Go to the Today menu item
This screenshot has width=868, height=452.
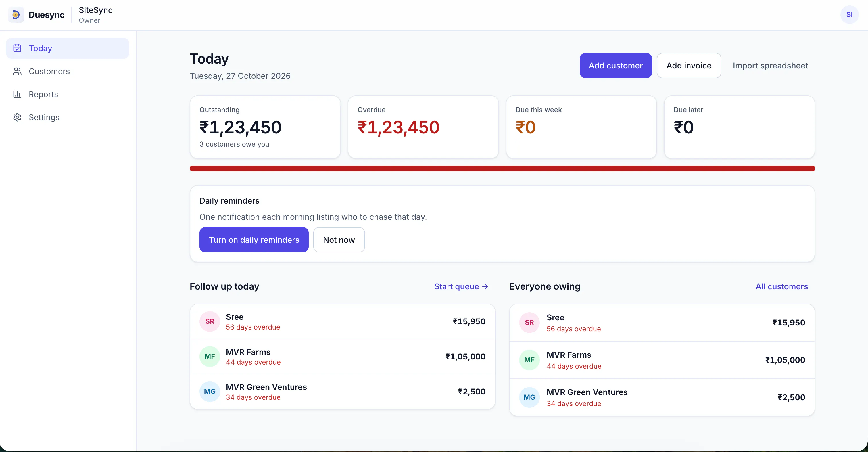pos(67,48)
